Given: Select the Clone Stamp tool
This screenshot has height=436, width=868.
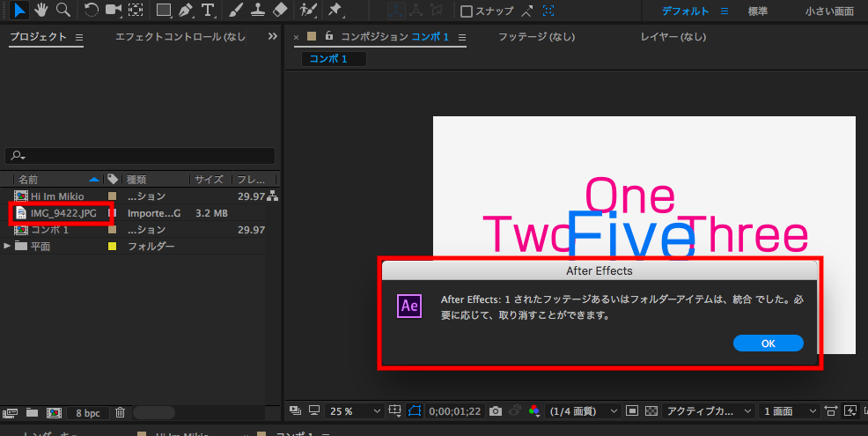Looking at the screenshot, I should pyautogui.click(x=258, y=10).
